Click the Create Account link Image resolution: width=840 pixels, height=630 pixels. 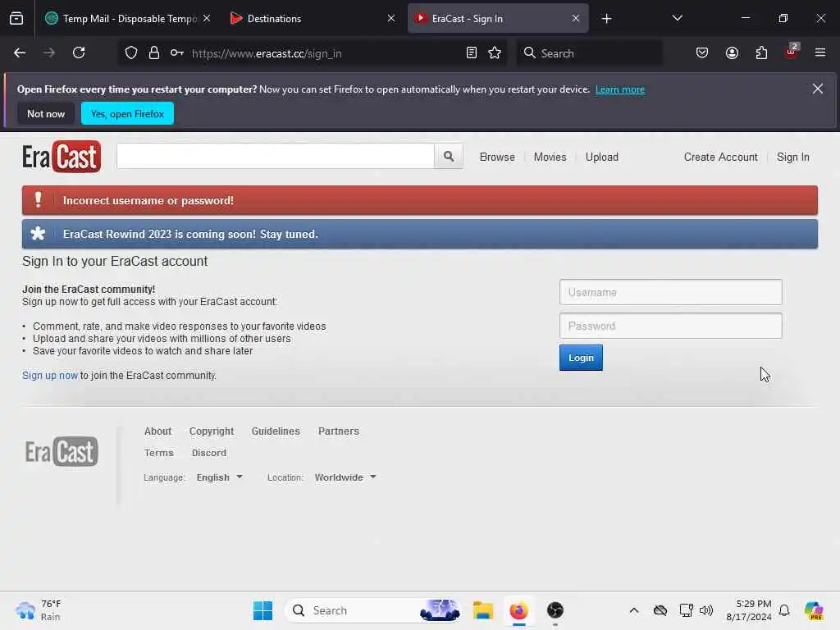tap(720, 157)
